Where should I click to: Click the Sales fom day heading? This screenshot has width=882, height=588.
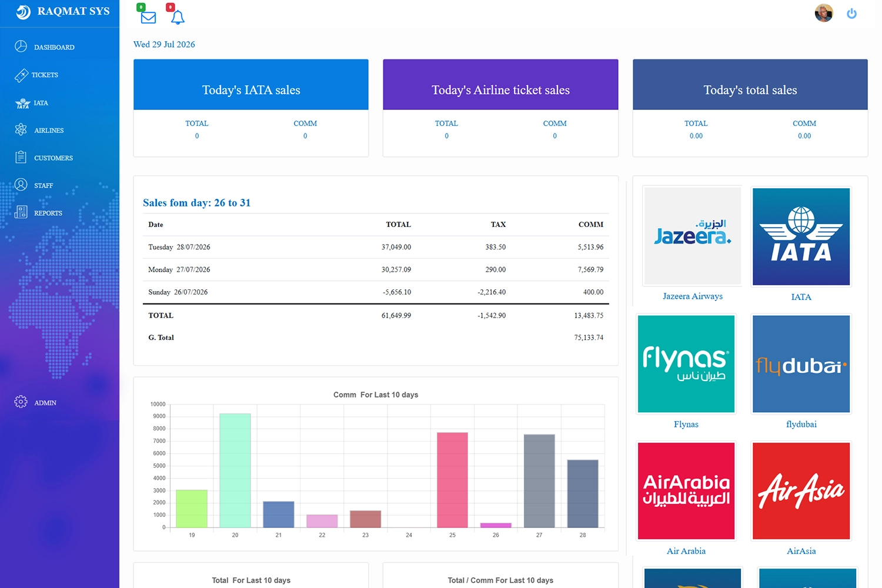click(x=196, y=203)
